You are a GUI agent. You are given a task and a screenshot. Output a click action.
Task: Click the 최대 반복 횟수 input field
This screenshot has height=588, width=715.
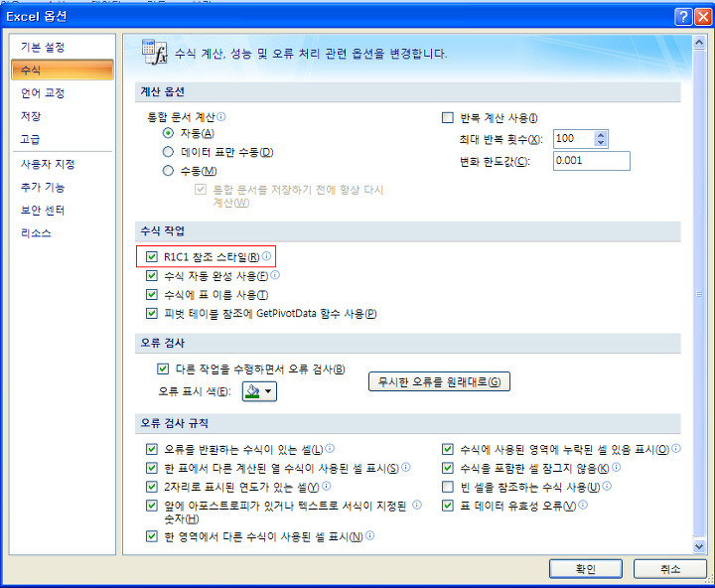(575, 138)
